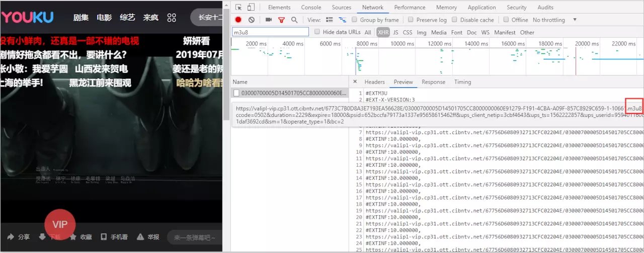Open the Performance tab

[410, 8]
